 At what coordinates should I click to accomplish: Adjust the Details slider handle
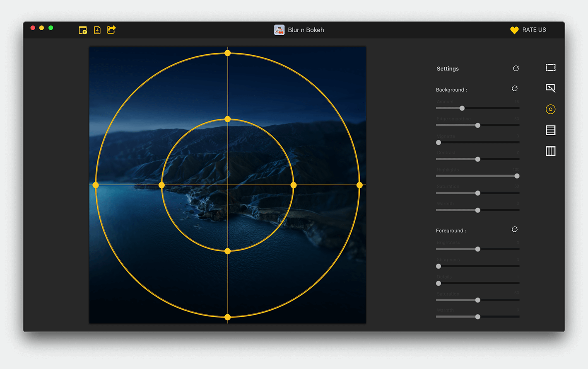click(x=439, y=283)
